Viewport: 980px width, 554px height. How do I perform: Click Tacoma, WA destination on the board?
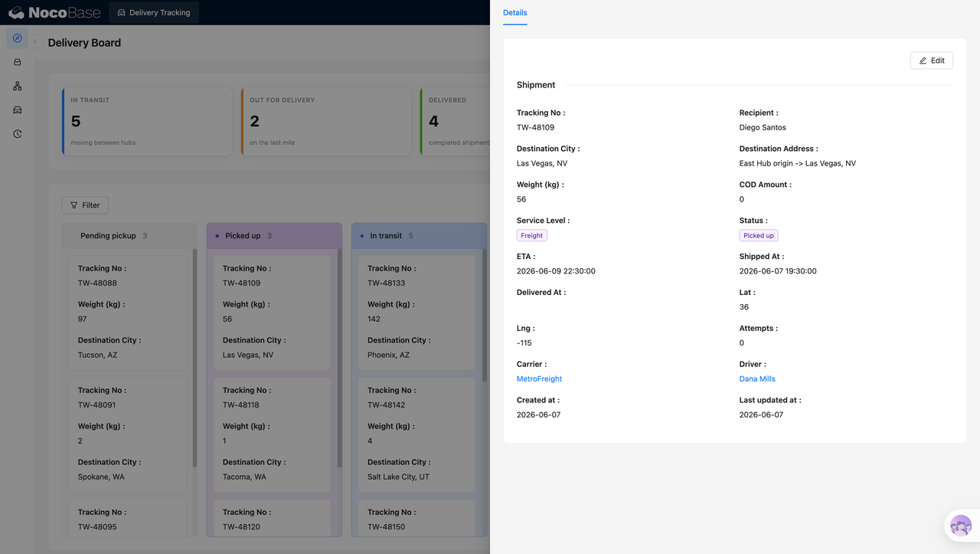click(244, 477)
